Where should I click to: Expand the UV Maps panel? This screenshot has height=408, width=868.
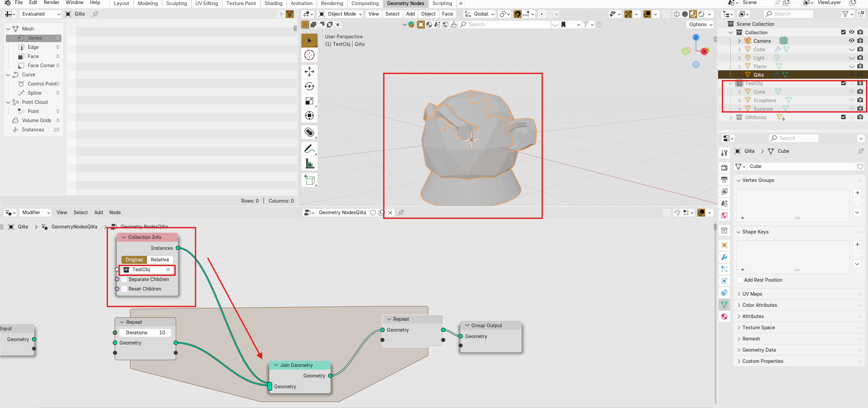click(x=752, y=294)
